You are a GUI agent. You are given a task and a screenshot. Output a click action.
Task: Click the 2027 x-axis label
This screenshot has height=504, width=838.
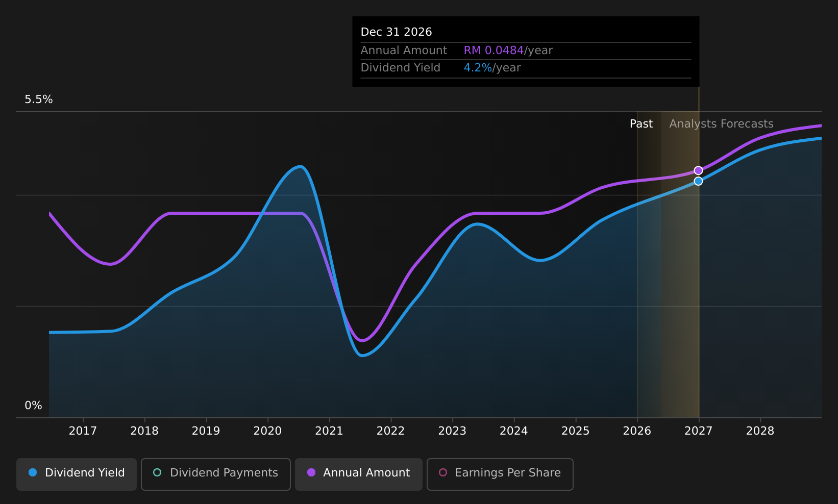(x=698, y=431)
